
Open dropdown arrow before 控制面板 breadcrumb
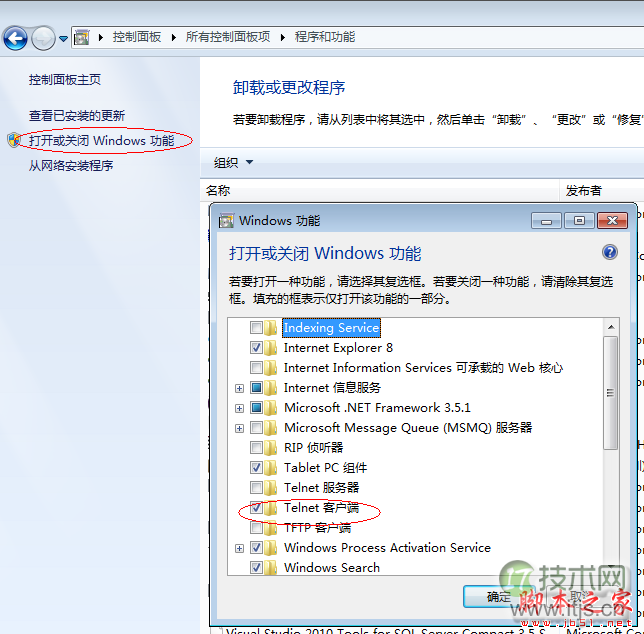pyautogui.click(x=101, y=37)
